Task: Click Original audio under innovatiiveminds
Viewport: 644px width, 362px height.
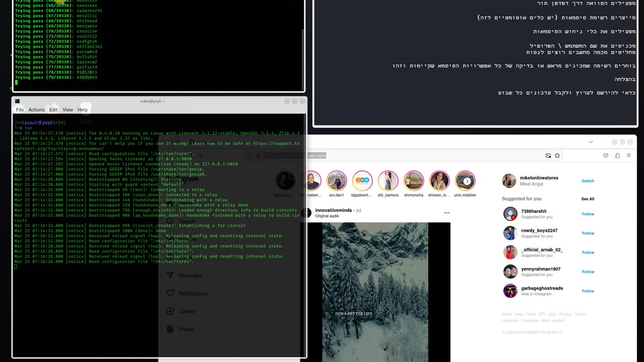Action: pos(327,216)
